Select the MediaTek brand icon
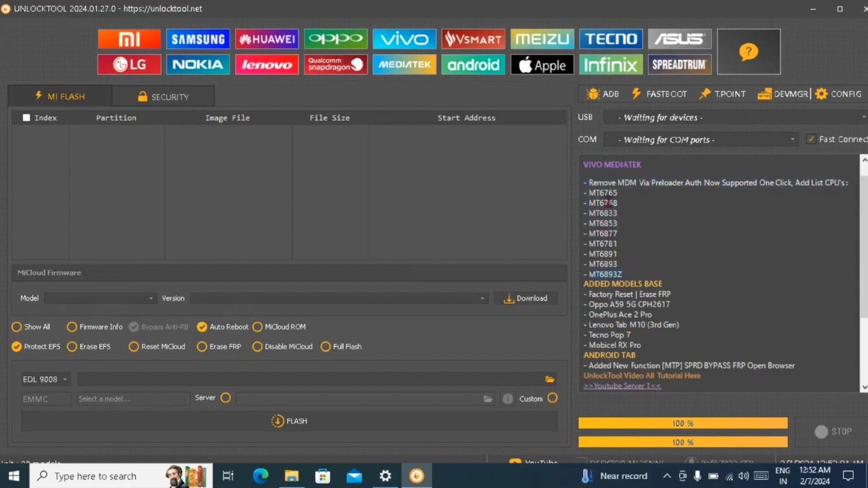This screenshot has height=488, width=868. [x=404, y=65]
